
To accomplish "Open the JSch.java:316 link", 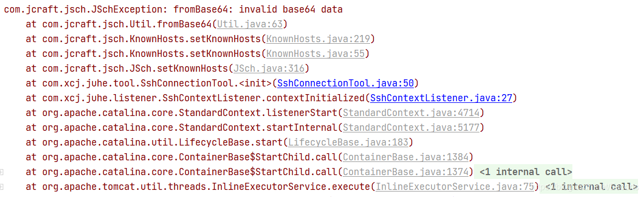I will pyautogui.click(x=269, y=69).
